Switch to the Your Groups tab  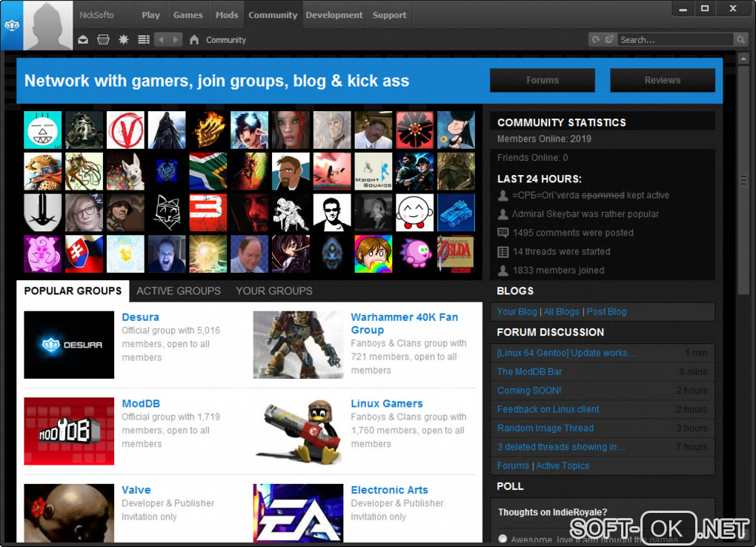(273, 291)
